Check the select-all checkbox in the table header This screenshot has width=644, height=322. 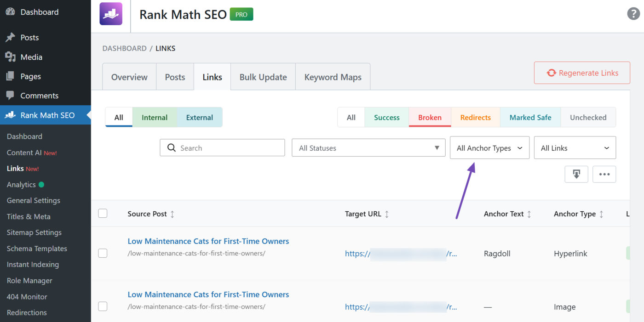click(103, 213)
